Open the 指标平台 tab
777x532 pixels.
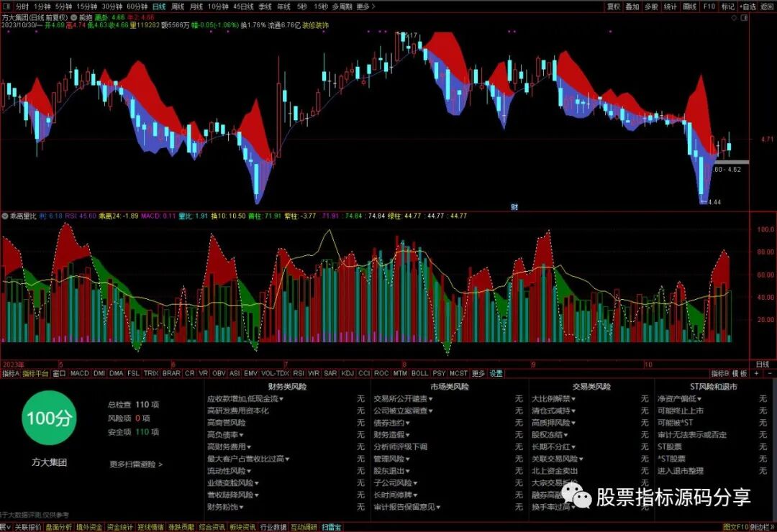coord(35,374)
